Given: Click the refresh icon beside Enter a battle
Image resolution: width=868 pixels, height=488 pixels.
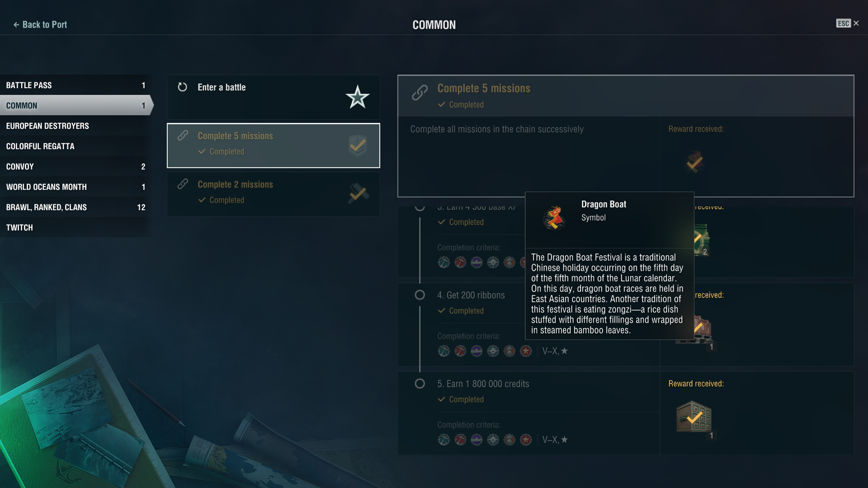Looking at the screenshot, I should point(182,87).
